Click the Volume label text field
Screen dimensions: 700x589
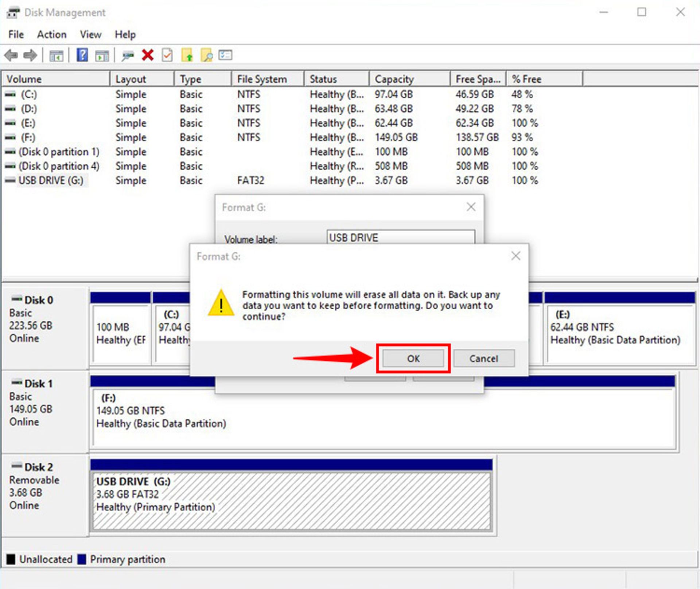[400, 237]
